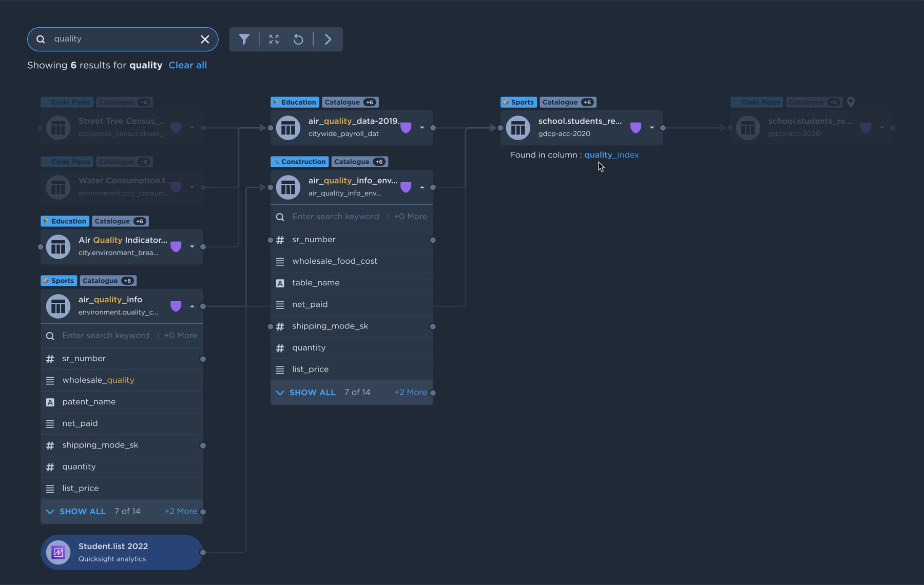Click the purple shield on air_quality_info_env node
Image resolution: width=924 pixels, height=585 pixels.
(x=406, y=187)
